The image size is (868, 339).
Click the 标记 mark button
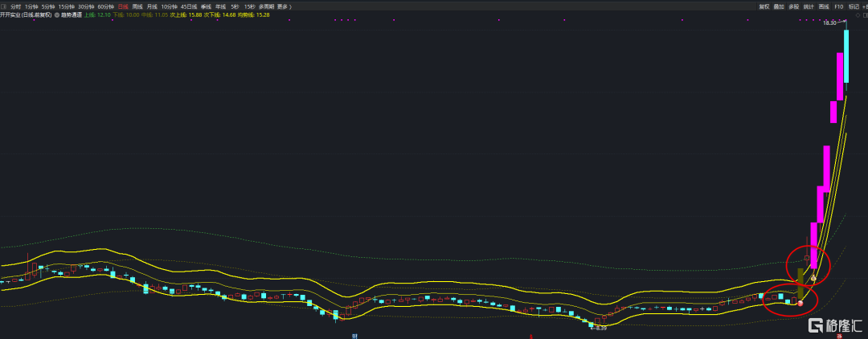(853, 6)
